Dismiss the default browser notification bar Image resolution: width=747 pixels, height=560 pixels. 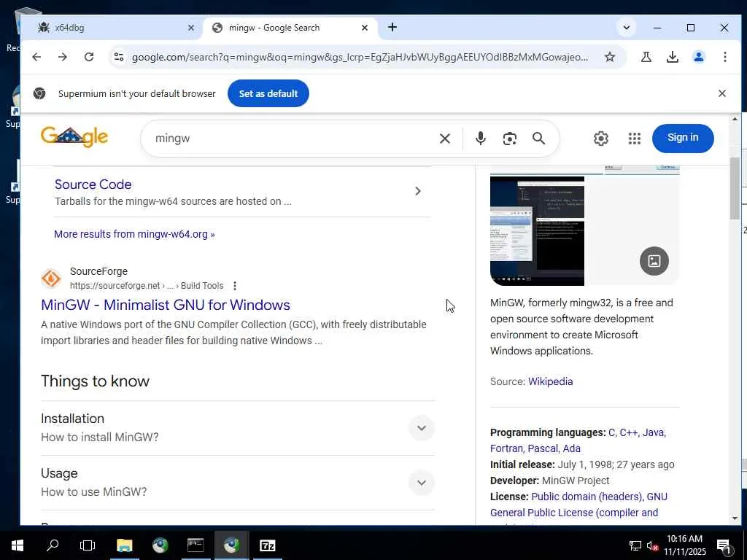(x=721, y=93)
